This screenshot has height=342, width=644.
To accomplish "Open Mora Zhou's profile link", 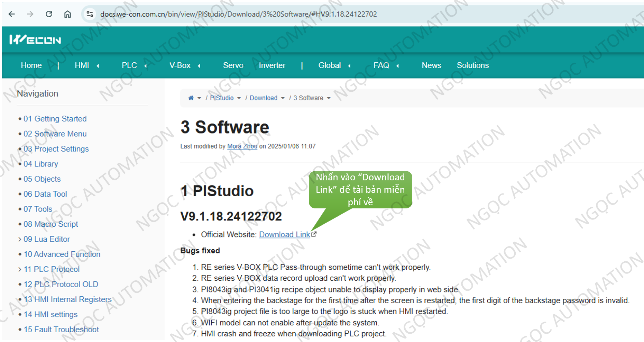I will 242,146.
